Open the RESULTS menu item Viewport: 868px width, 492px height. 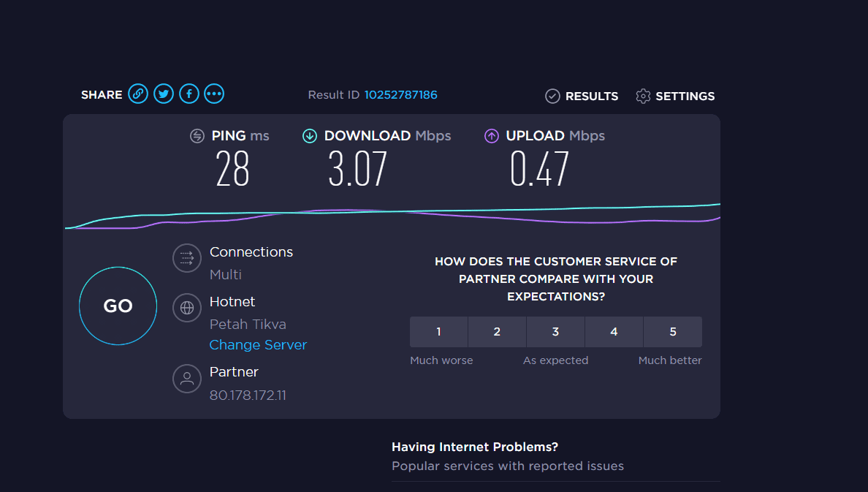coord(592,96)
